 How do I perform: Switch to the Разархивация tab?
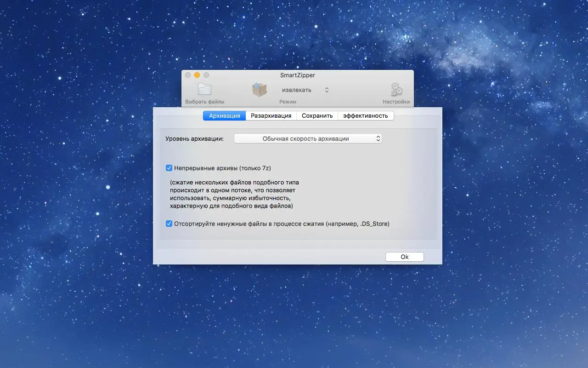[271, 116]
